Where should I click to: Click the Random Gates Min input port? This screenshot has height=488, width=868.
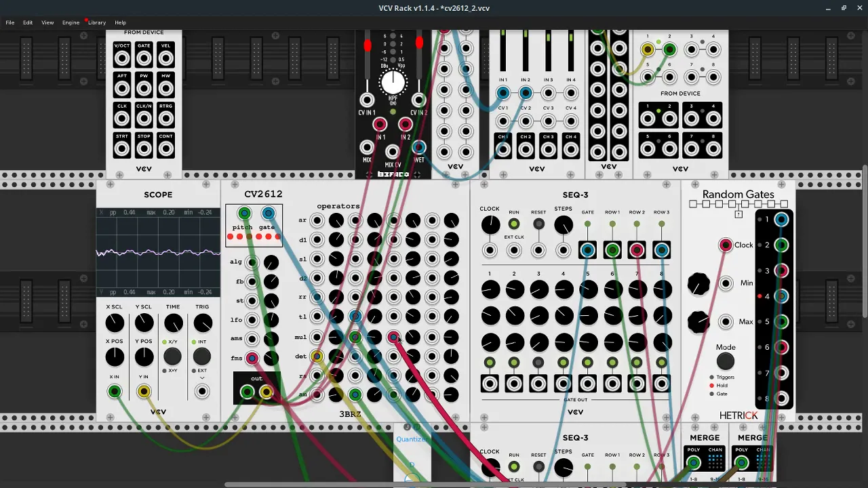(x=726, y=283)
